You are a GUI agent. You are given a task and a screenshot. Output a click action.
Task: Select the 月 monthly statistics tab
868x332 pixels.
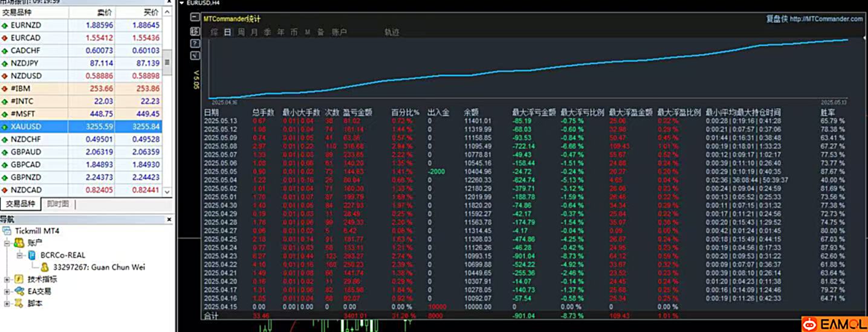pos(254,32)
